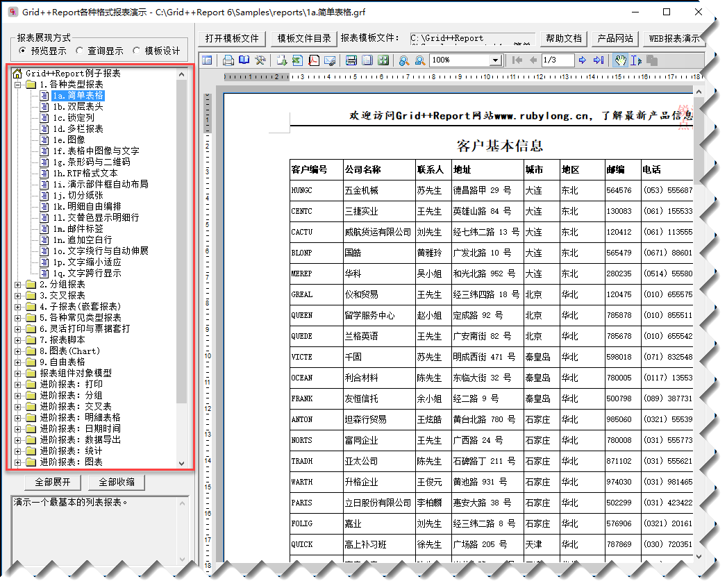The width and height of the screenshot is (727, 588).
Task: Go to previous page arrow icon
Action: (533, 60)
